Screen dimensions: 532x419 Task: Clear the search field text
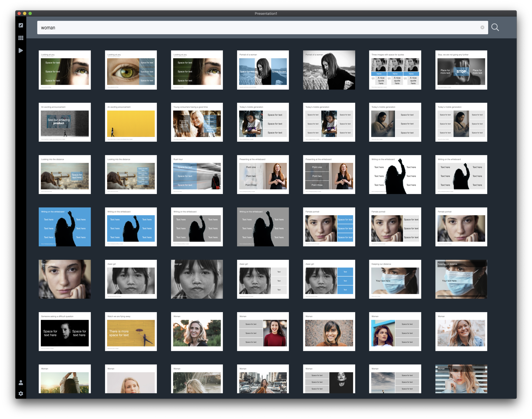point(482,27)
